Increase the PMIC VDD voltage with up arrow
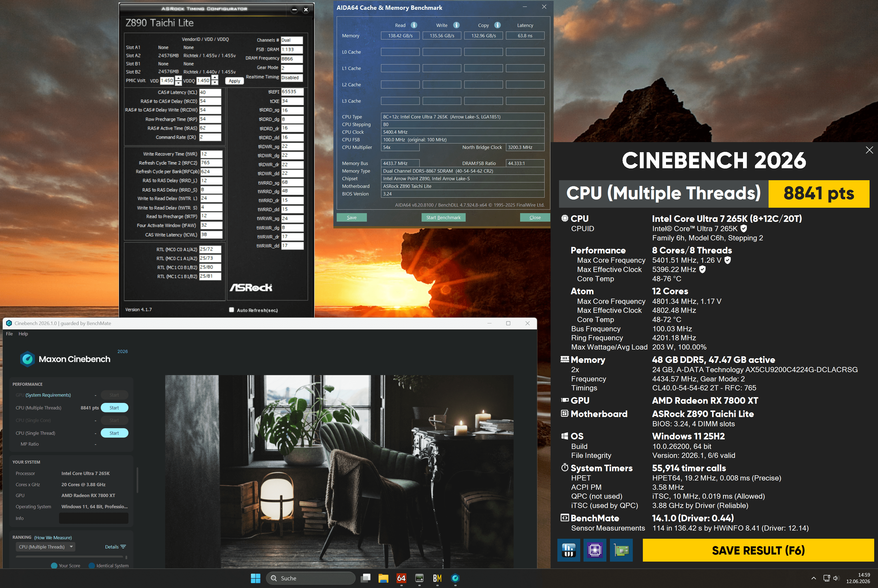The image size is (878, 588). (179, 78)
